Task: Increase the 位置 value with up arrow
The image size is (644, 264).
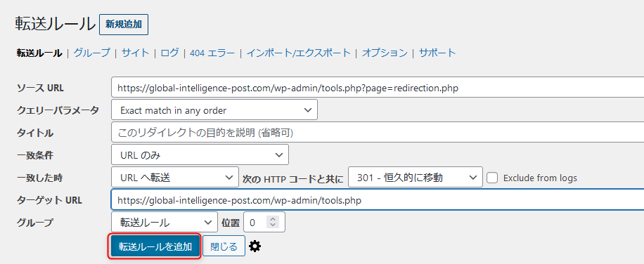Action: [x=273, y=219]
